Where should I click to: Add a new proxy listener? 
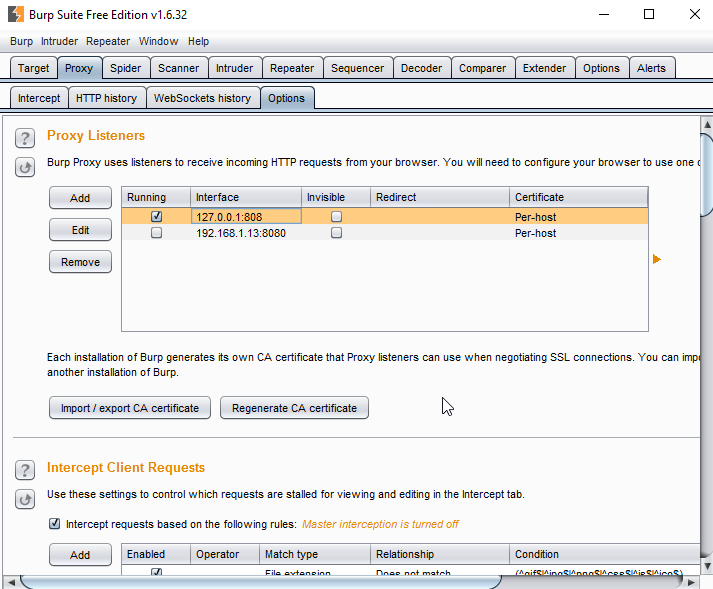80,198
